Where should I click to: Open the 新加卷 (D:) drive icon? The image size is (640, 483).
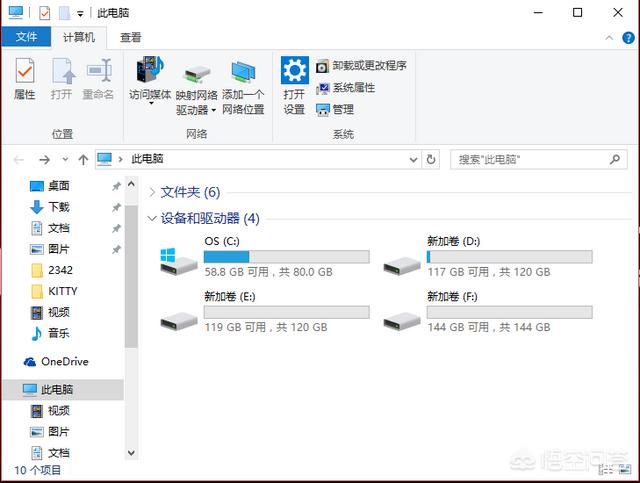(402, 266)
